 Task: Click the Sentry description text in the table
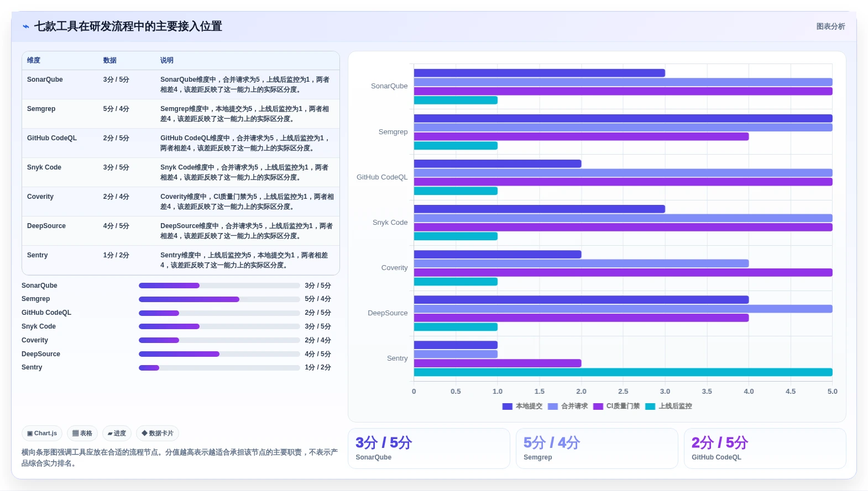tap(244, 260)
